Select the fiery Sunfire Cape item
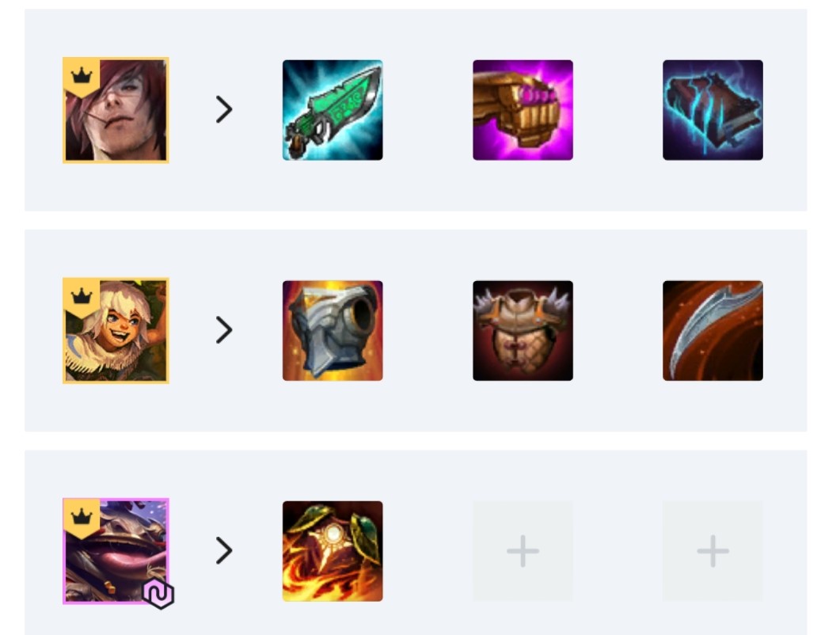Screen dimensions: 840x635 click(x=333, y=551)
